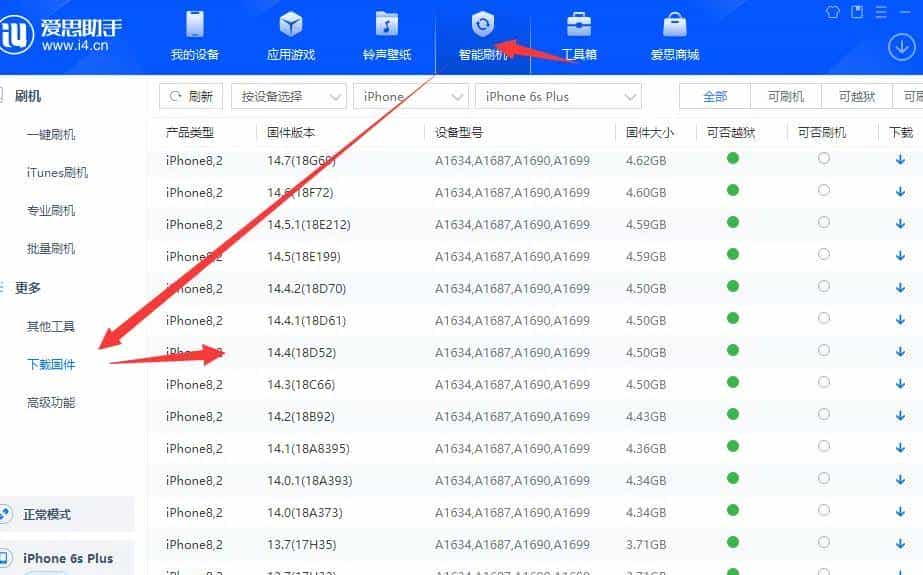Open iTunes刷机 in the sidebar
The height and width of the screenshot is (575, 923).
click(57, 172)
